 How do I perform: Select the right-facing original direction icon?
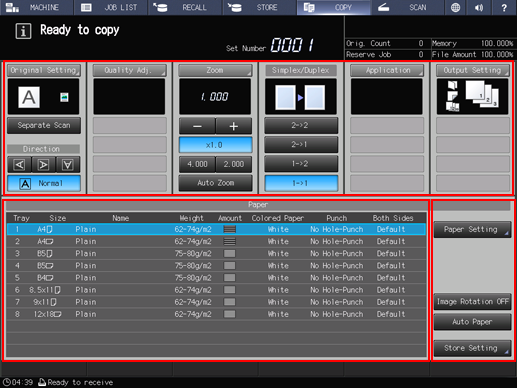[x=44, y=164]
